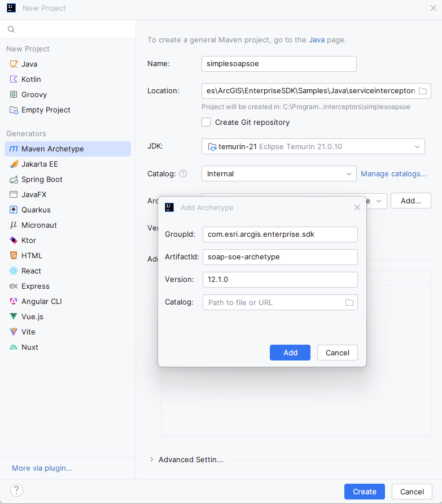
Task: Click the Create button
Action: pos(365,492)
